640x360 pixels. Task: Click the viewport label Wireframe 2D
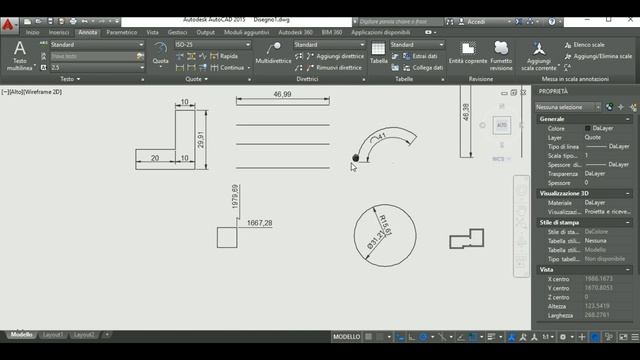[44, 92]
